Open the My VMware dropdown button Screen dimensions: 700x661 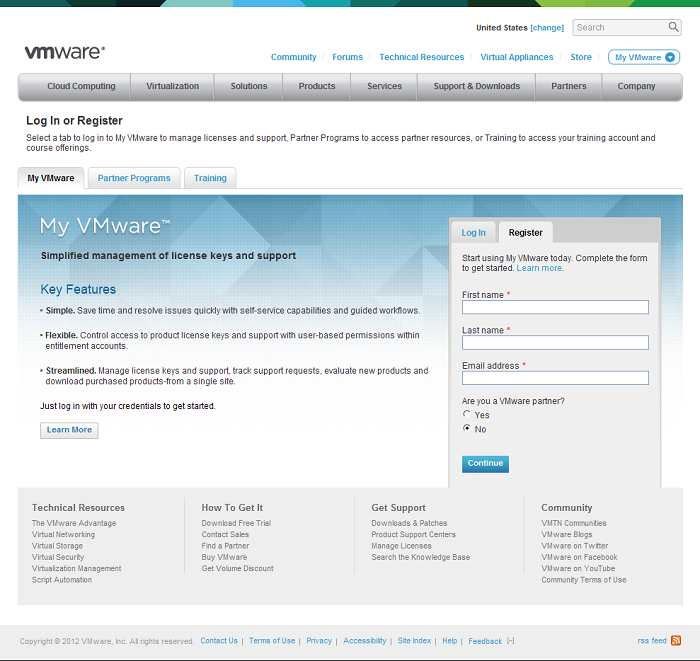[x=644, y=57]
